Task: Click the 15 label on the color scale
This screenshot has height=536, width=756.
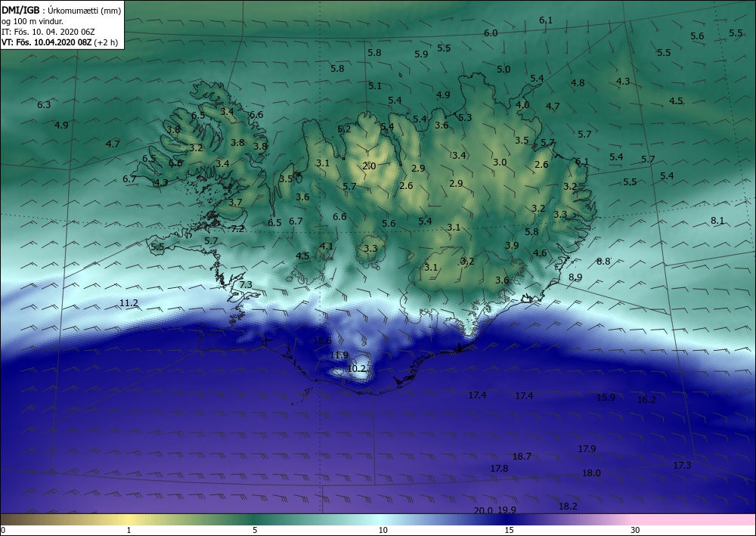Action: coord(509,530)
